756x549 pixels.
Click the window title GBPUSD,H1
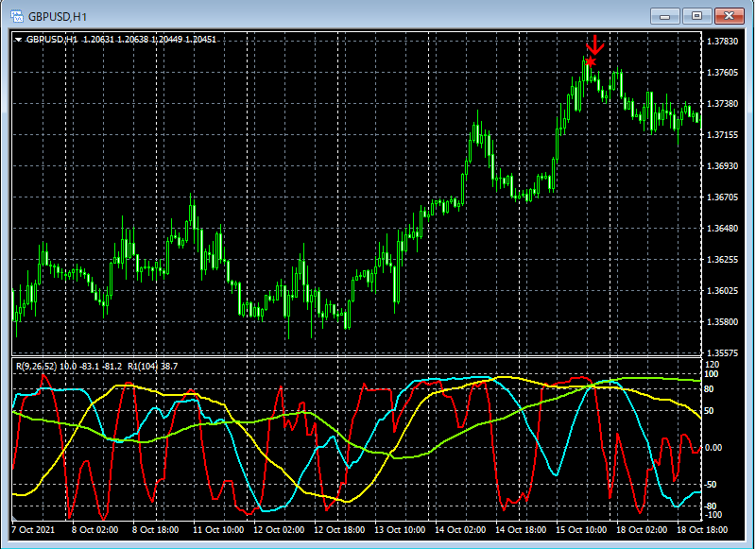(58, 17)
